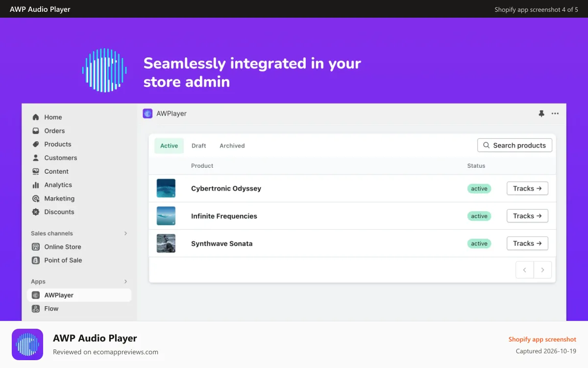Image resolution: width=588 pixels, height=368 pixels.
Task: Click Shopify app screenshot 4 of 5 text
Action: tap(536, 9)
